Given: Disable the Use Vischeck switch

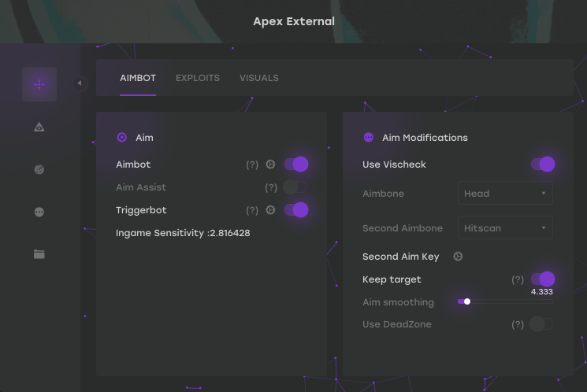Looking at the screenshot, I should [543, 165].
